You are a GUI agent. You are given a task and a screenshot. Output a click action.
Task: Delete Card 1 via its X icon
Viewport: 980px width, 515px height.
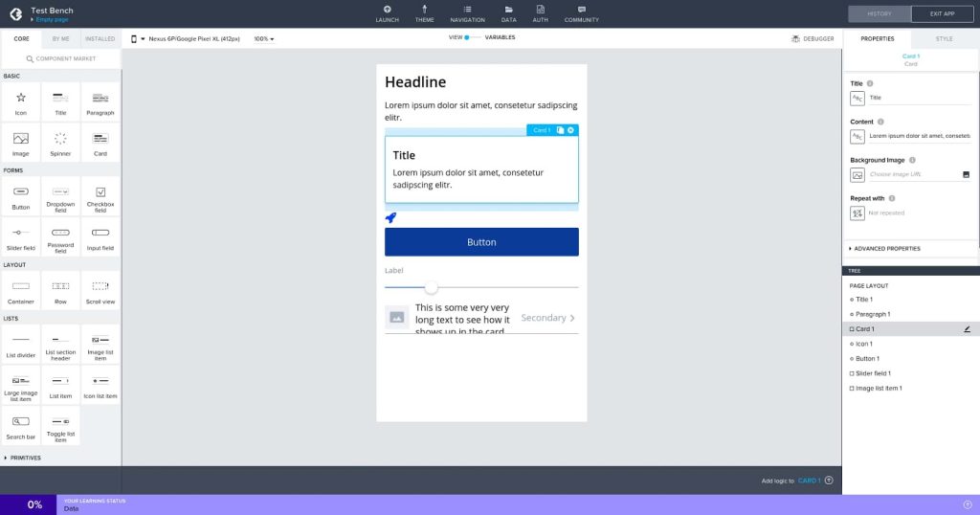(x=570, y=130)
